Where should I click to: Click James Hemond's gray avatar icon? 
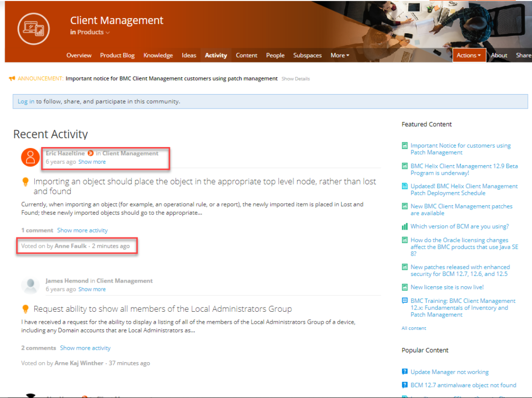tap(30, 285)
